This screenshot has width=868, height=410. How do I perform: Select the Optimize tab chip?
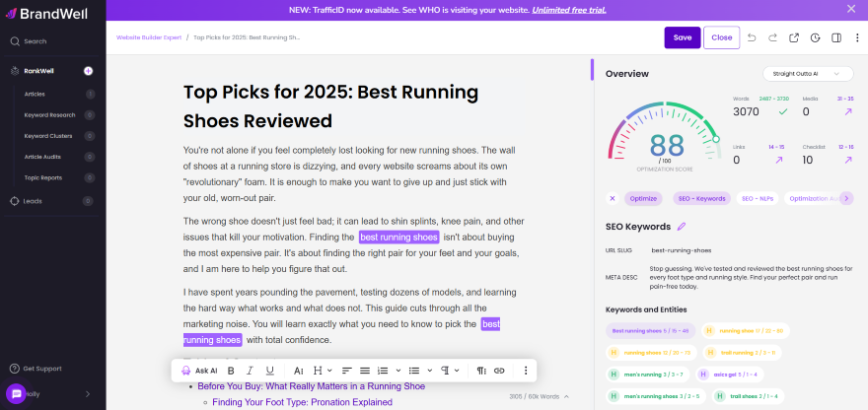pos(643,199)
